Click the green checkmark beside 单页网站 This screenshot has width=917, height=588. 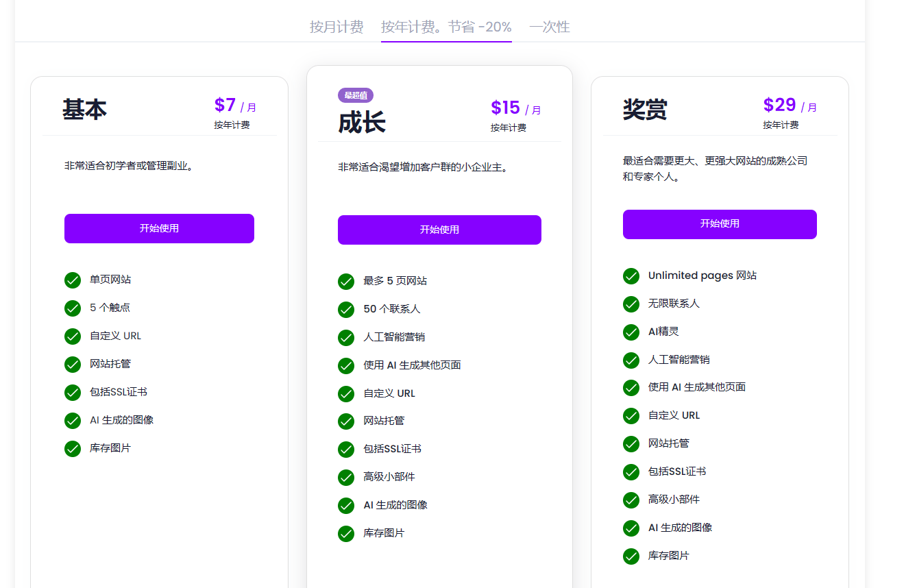(x=73, y=280)
